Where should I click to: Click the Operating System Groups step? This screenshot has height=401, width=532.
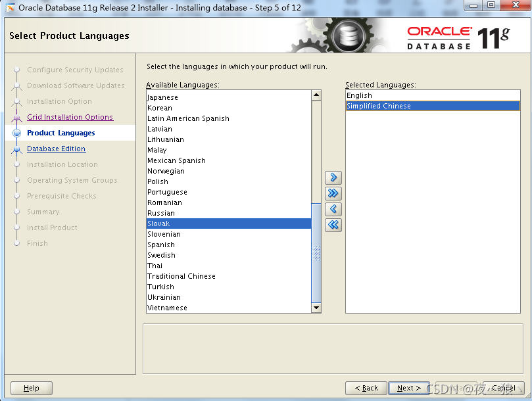[72, 180]
